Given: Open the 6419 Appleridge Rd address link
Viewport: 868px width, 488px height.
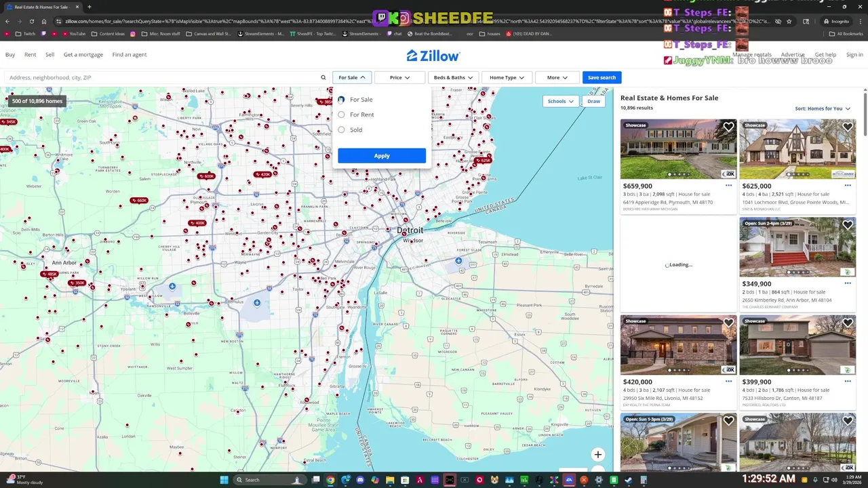Looking at the screenshot, I should (668, 202).
